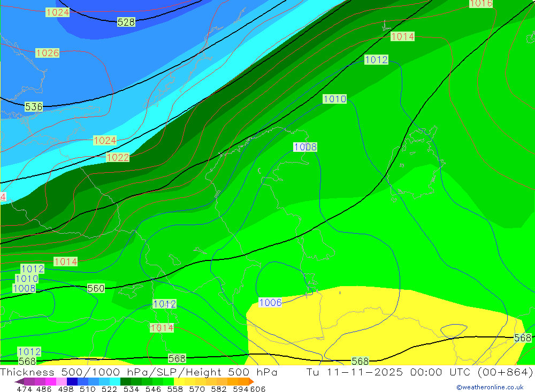The image size is (535, 392).
Task: Click the 528 height contour label
Action: pos(126,22)
